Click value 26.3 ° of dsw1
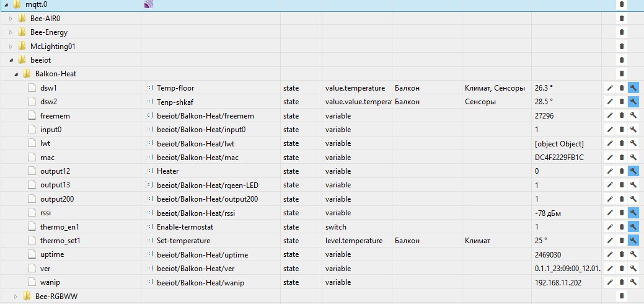This screenshot has width=644, height=304. [x=544, y=87]
